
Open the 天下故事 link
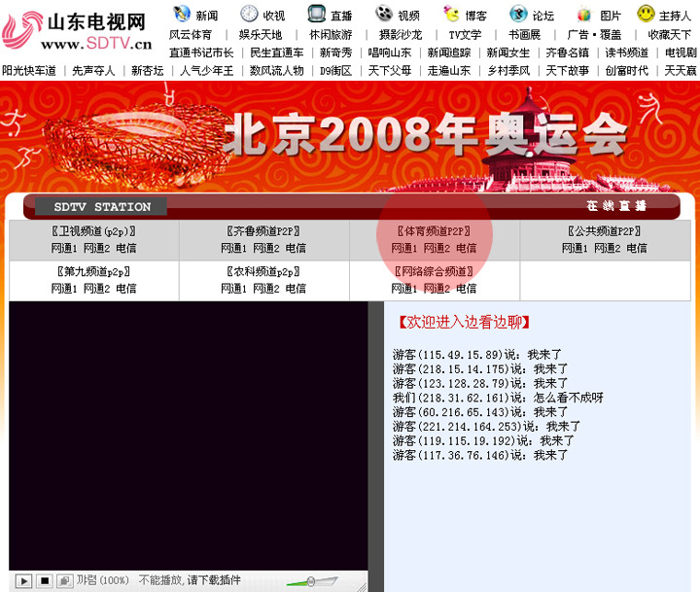[568, 71]
